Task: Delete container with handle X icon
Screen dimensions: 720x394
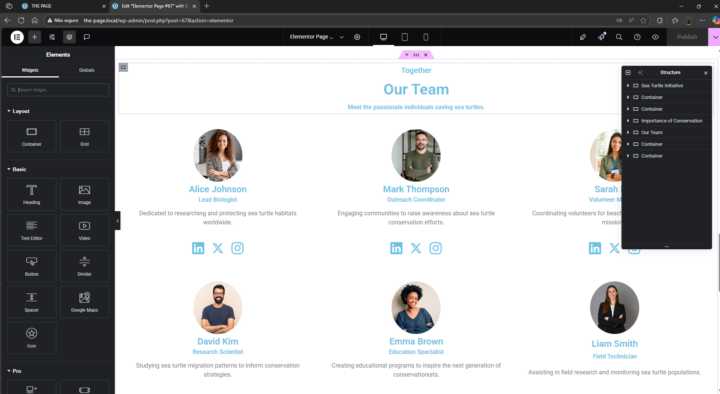Action: click(426, 55)
